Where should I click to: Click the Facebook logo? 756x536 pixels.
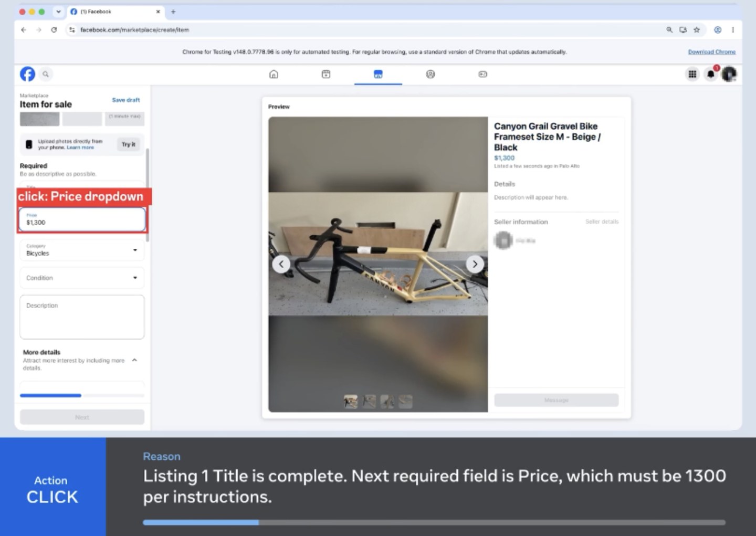point(27,74)
